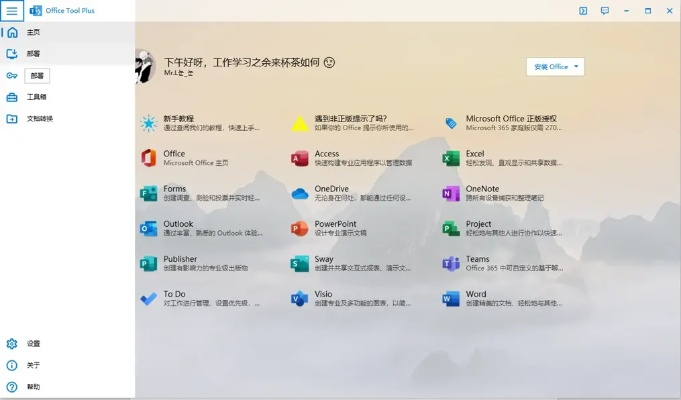Expand the 安装 Office dropdown arrow
This screenshot has height=400, width=681.
576,67
